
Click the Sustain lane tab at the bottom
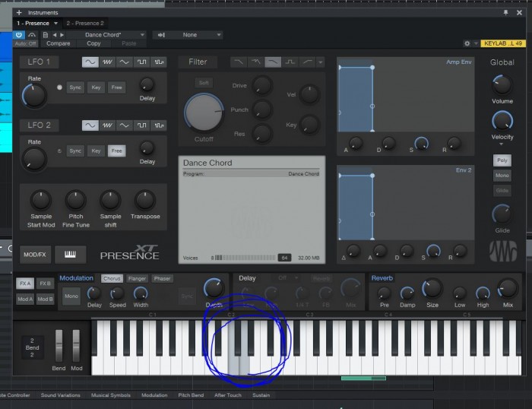[261, 395]
